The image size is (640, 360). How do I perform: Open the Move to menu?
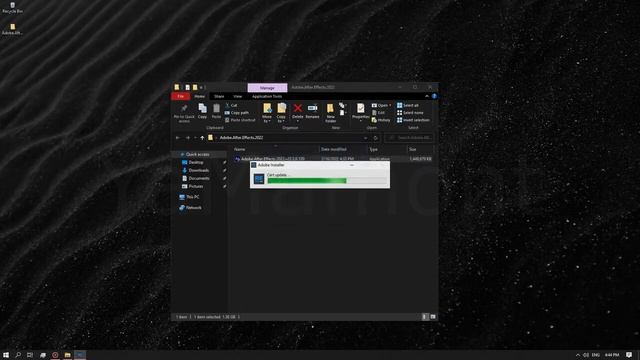pyautogui.click(x=267, y=113)
